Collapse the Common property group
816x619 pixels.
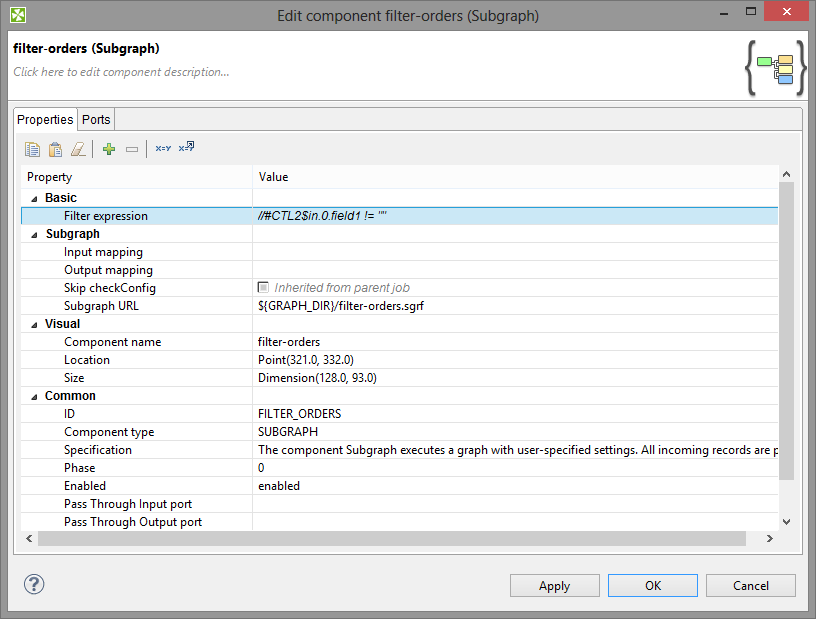coord(36,396)
